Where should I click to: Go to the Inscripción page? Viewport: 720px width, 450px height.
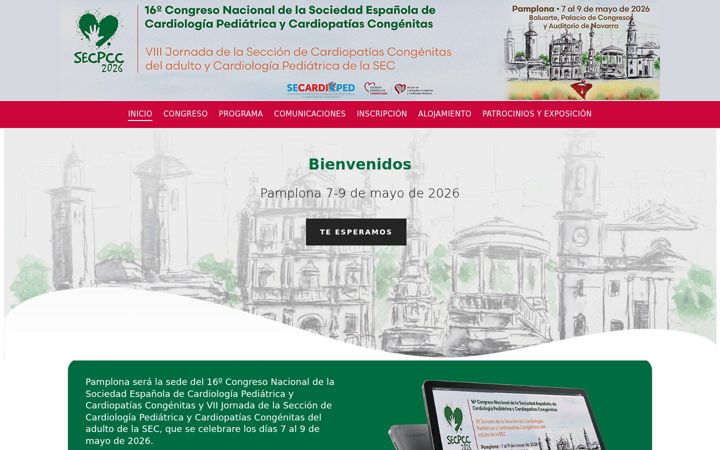tap(382, 113)
